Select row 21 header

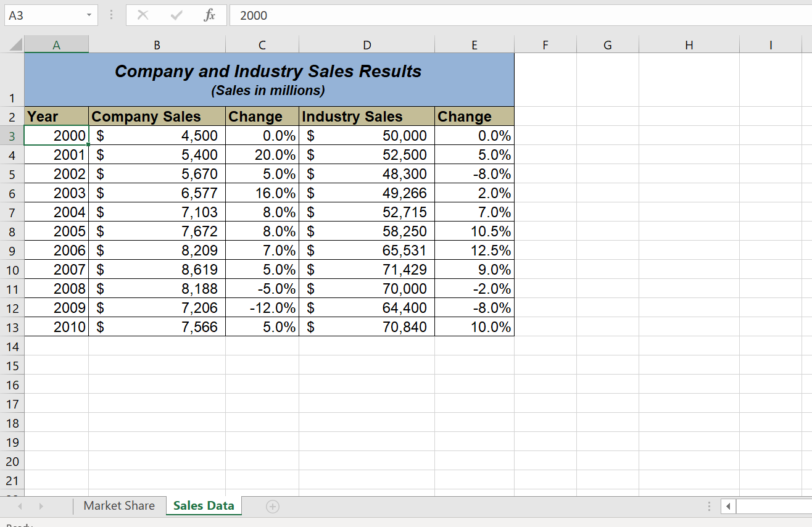(x=12, y=480)
